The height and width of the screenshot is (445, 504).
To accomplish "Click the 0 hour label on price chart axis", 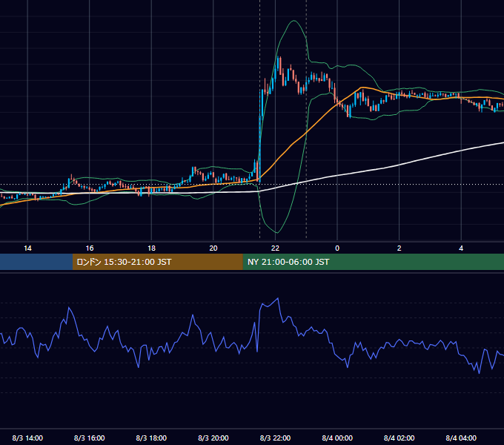I will pyautogui.click(x=337, y=248).
